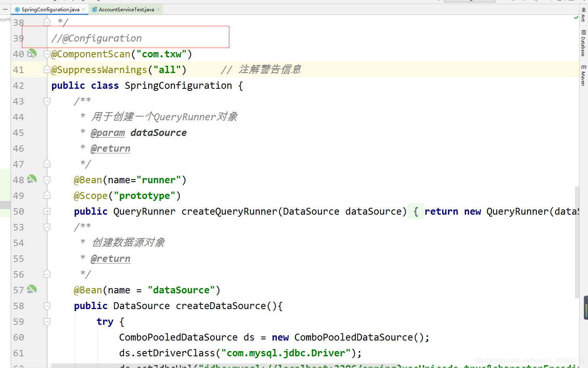Click line number 42 in the gutter
Image resolution: width=588 pixels, height=368 pixels.
click(19, 86)
